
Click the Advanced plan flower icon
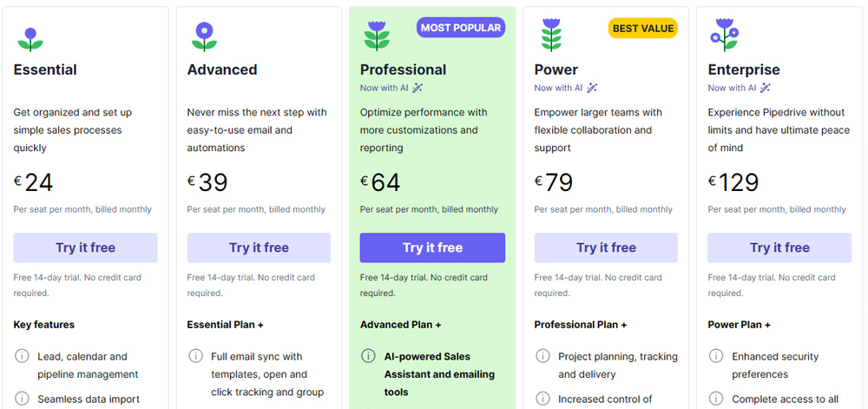204,36
